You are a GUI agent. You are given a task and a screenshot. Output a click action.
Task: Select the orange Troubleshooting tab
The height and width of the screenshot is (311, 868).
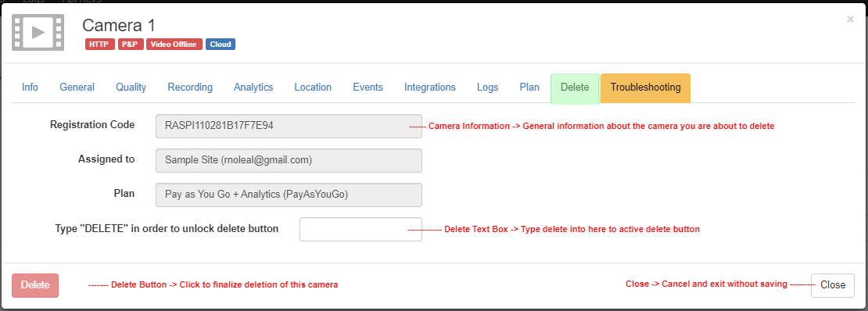pyautogui.click(x=645, y=88)
